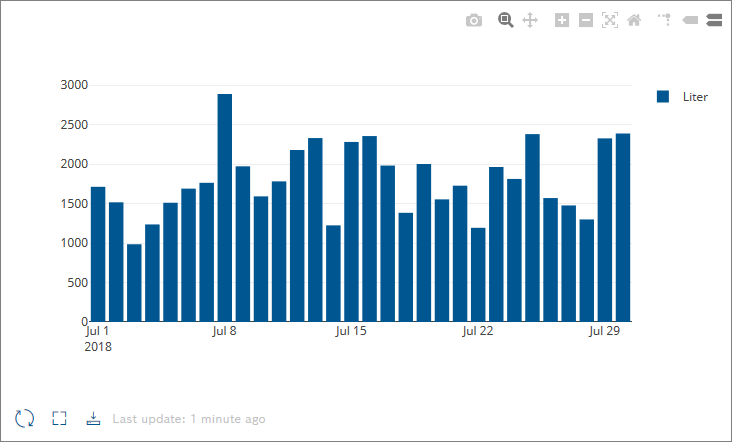Click the download data icon at bottom

click(x=93, y=418)
